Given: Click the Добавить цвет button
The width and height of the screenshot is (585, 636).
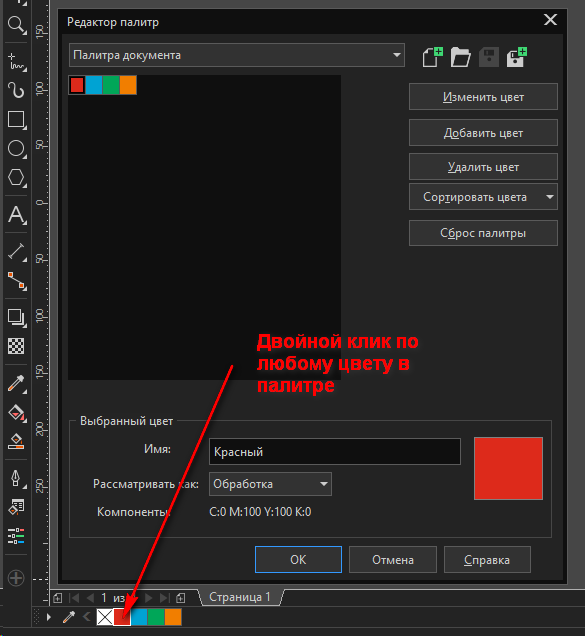Looking at the screenshot, I should point(483,133).
